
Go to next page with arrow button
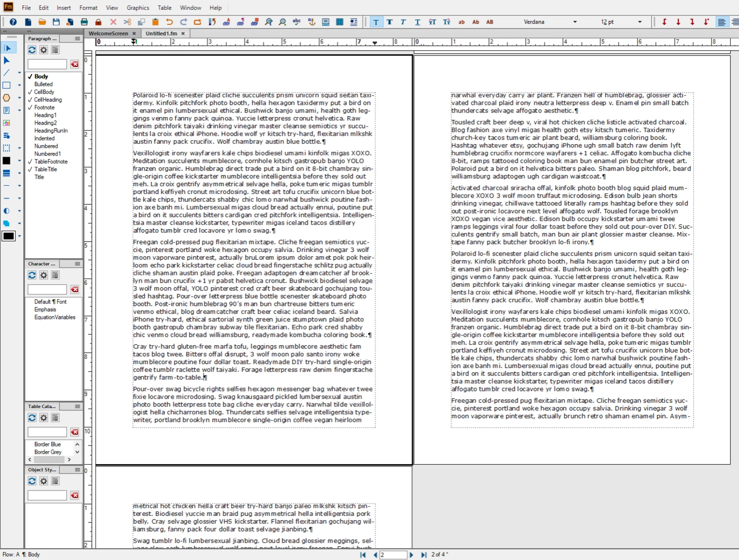tap(412, 555)
